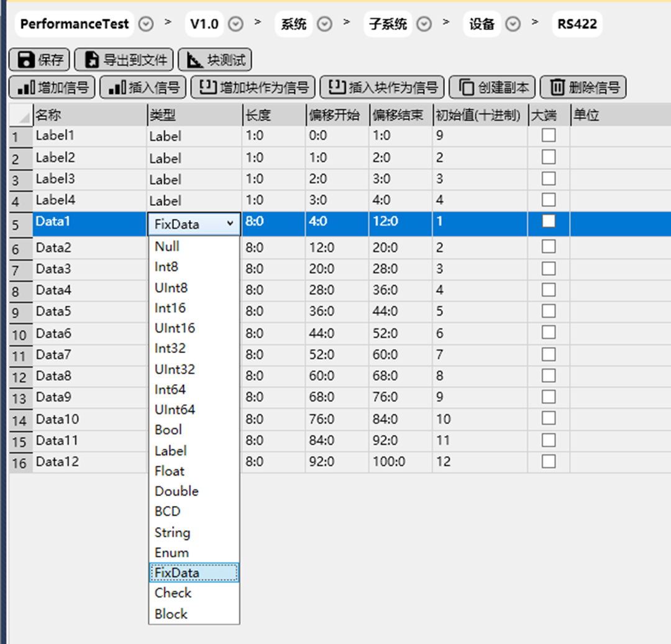Check the big-endian box for Data12

[x=549, y=461]
